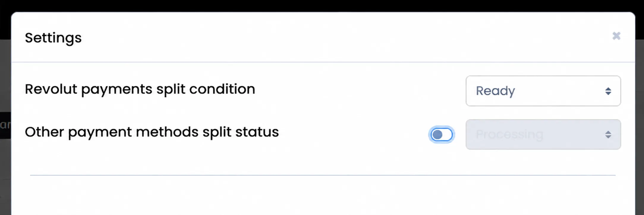Image resolution: width=644 pixels, height=215 pixels.
Task: Click the up-down arrows on the Ready select
Action: 608,91
